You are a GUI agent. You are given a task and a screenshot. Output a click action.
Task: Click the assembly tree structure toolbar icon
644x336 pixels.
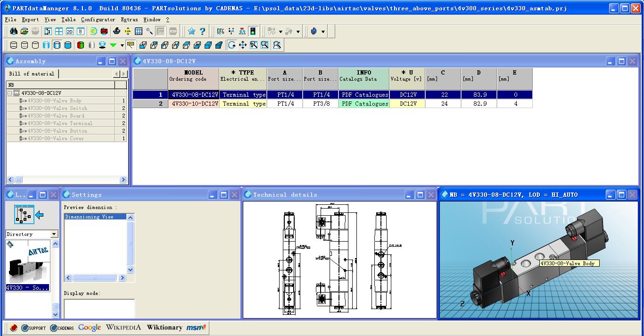48,31
